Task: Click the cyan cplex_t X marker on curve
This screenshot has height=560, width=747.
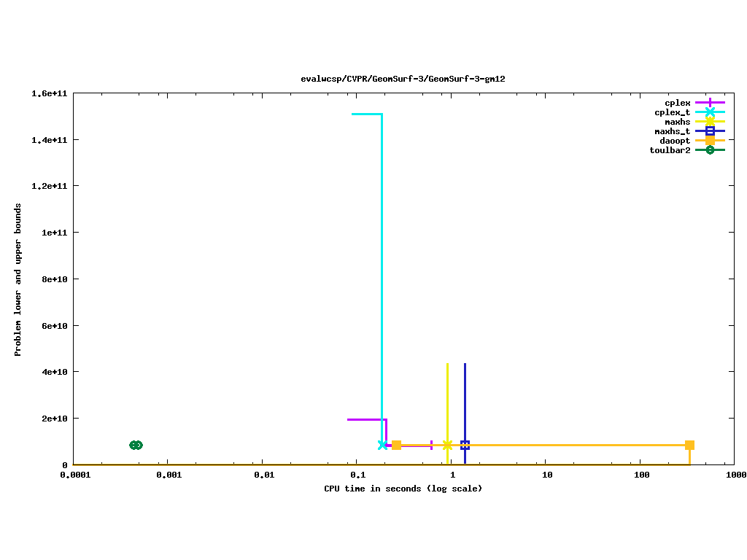Action: (382, 445)
